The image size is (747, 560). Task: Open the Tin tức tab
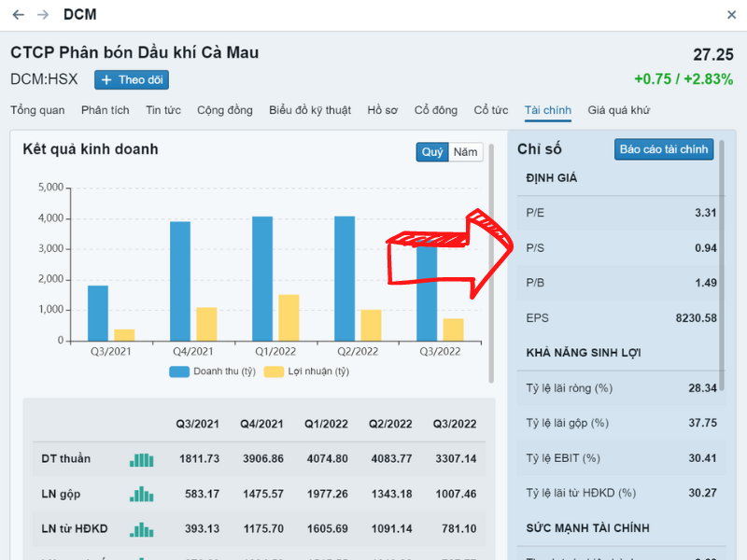click(x=163, y=110)
